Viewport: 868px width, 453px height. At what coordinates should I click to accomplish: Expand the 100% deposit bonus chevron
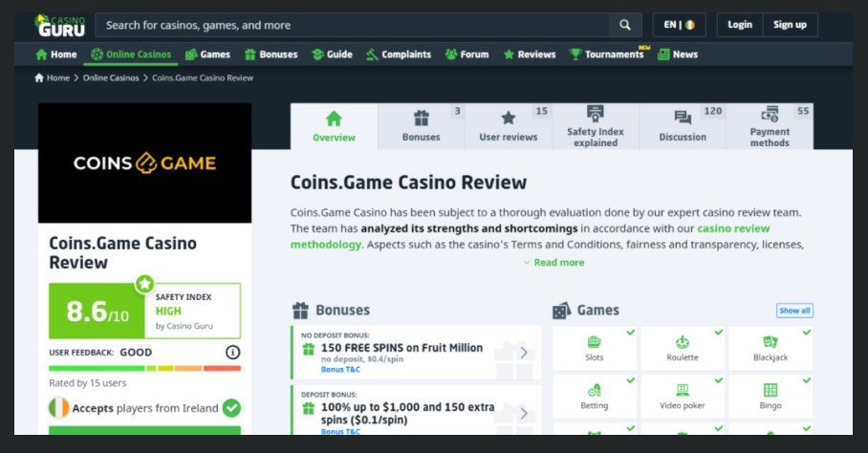point(524,413)
